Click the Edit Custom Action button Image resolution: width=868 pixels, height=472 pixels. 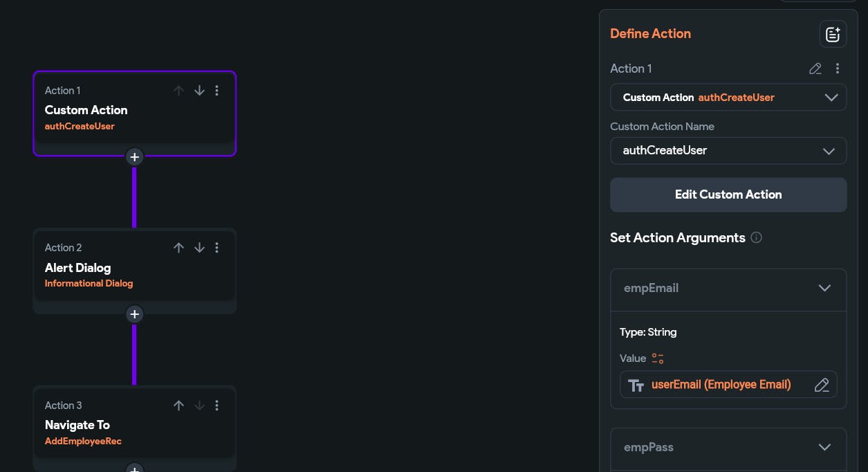point(728,194)
